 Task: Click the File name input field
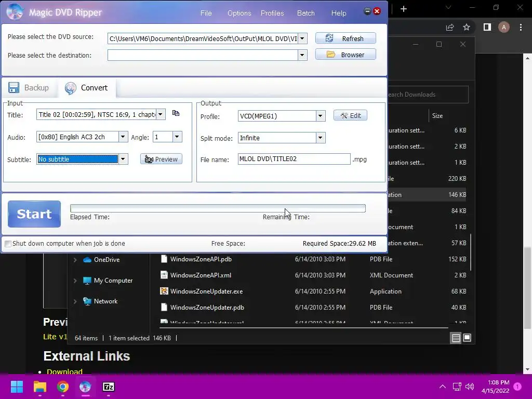tap(294, 159)
